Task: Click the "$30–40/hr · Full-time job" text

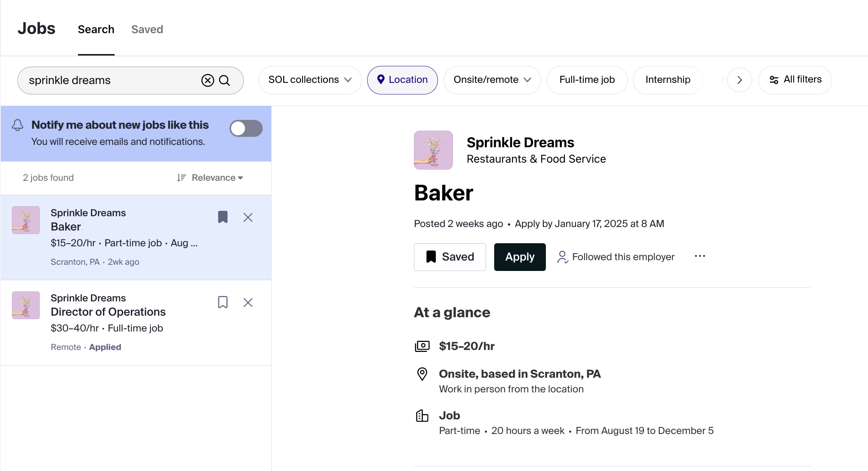Action: pos(107,328)
